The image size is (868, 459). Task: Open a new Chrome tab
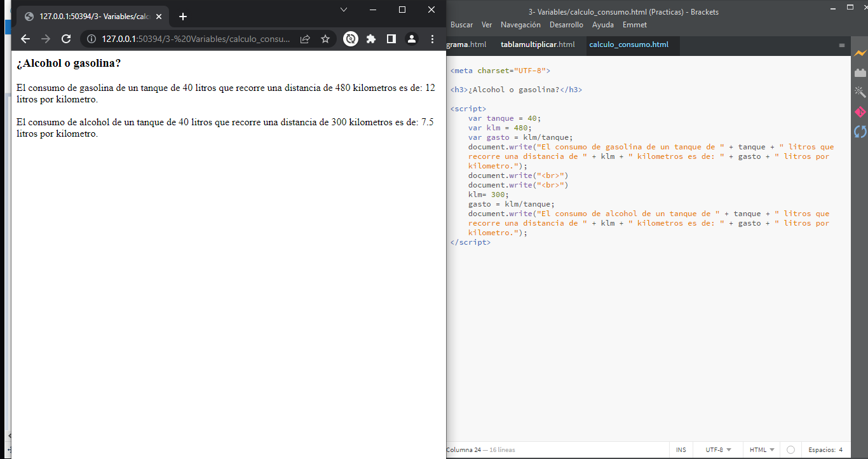point(183,17)
